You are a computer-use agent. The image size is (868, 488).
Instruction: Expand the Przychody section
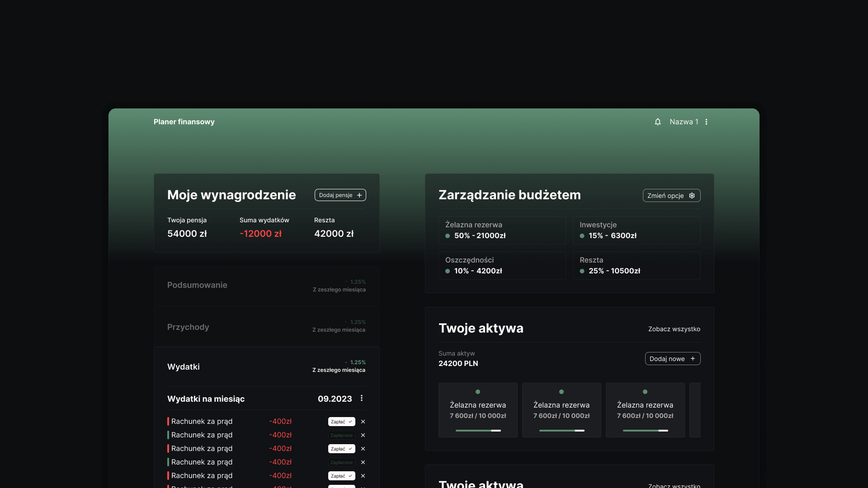(x=189, y=327)
